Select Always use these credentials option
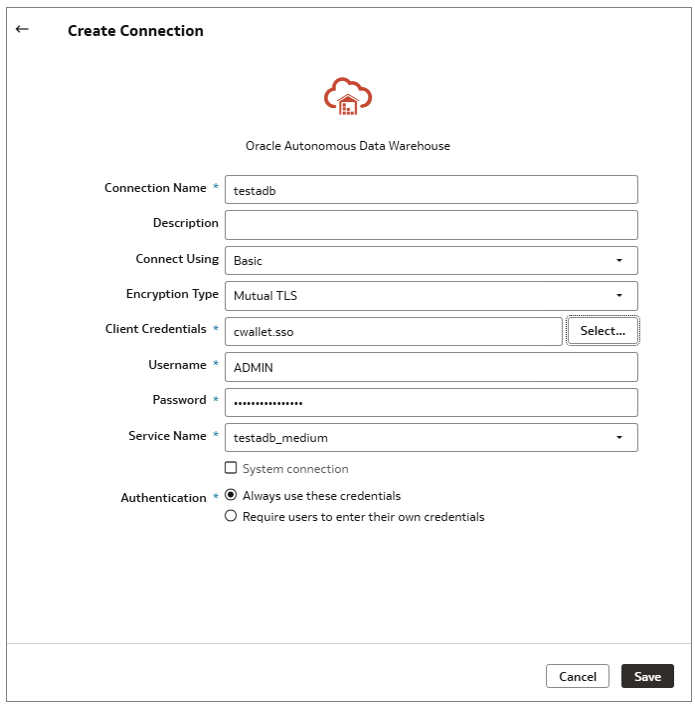Viewport: 695px width, 705px height. tap(231, 495)
